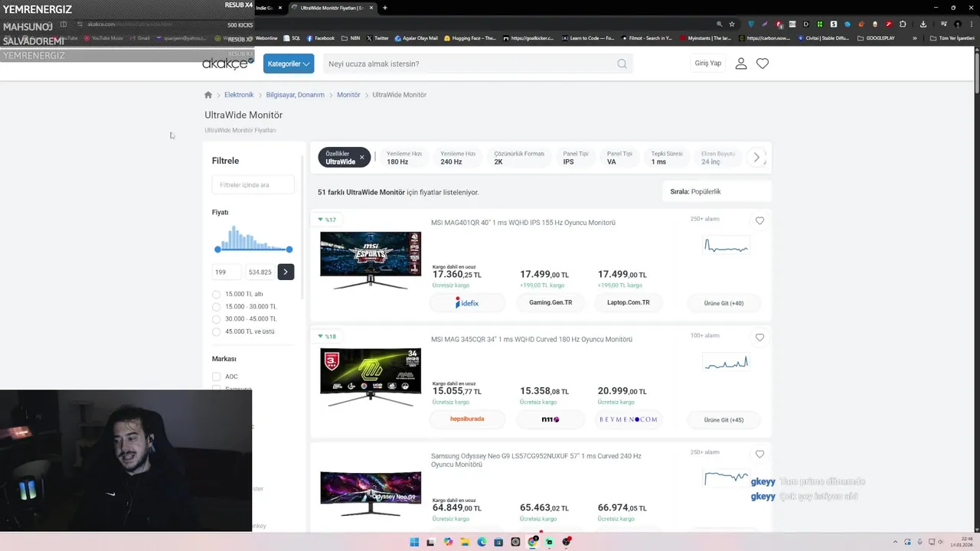
Task: Open Microsoft Edge from taskbar
Action: coord(482,542)
